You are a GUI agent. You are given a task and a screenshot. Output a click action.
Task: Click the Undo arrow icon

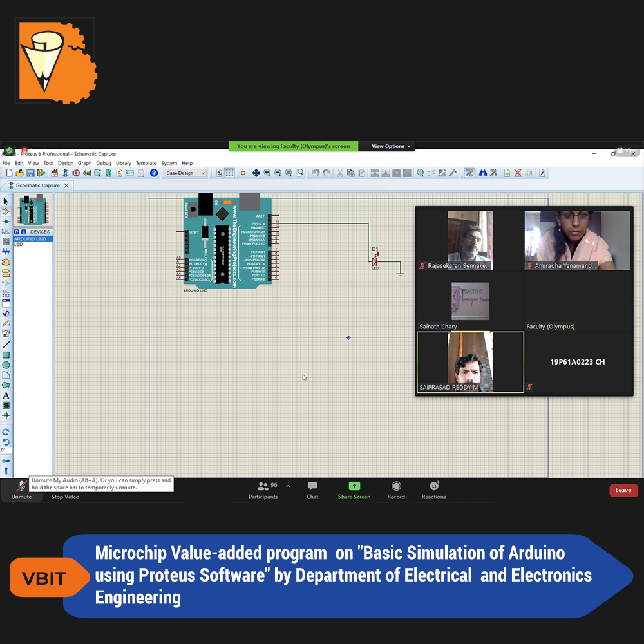point(316,173)
